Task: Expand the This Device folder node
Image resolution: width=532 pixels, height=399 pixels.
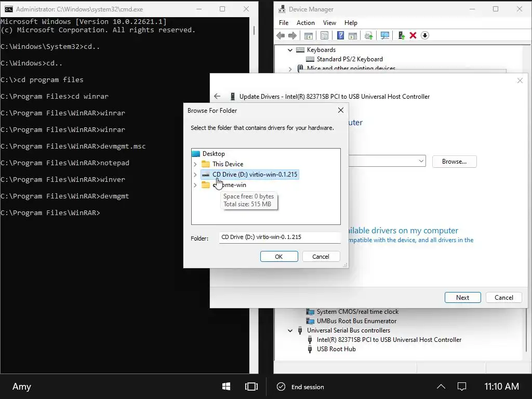Action: (x=195, y=164)
